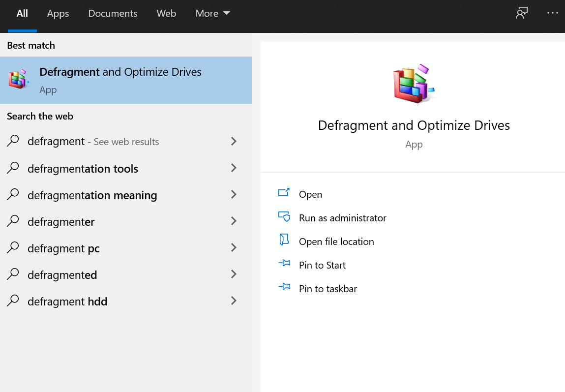This screenshot has width=565, height=392.
Task: Click the folder icon beside Open file location
Action: pos(284,240)
